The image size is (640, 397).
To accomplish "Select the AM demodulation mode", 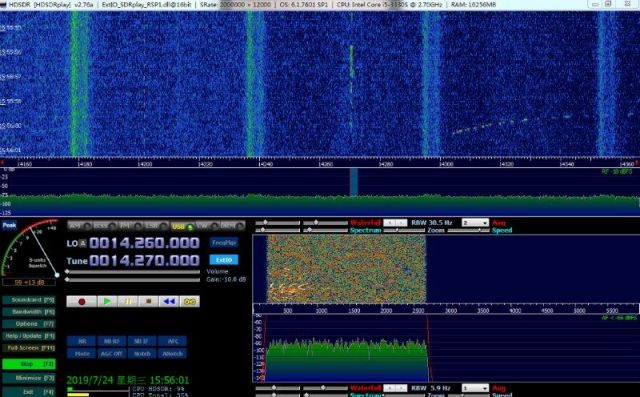I will pos(80,226).
